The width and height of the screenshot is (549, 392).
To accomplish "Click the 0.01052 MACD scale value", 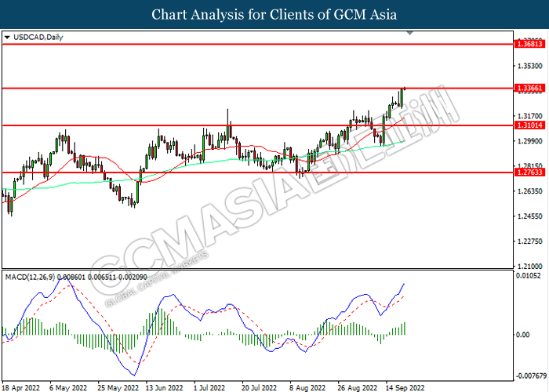I will (529, 276).
